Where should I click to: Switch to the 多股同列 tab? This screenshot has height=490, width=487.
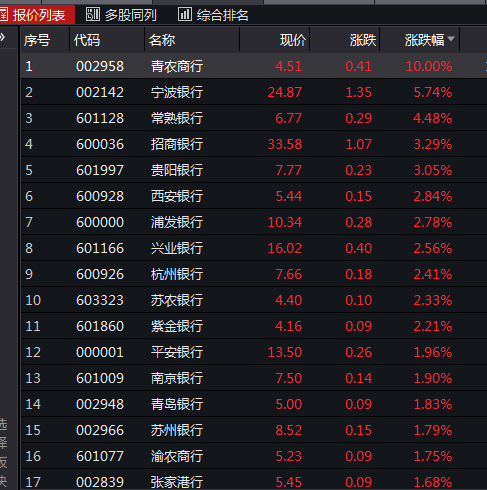tap(121, 15)
